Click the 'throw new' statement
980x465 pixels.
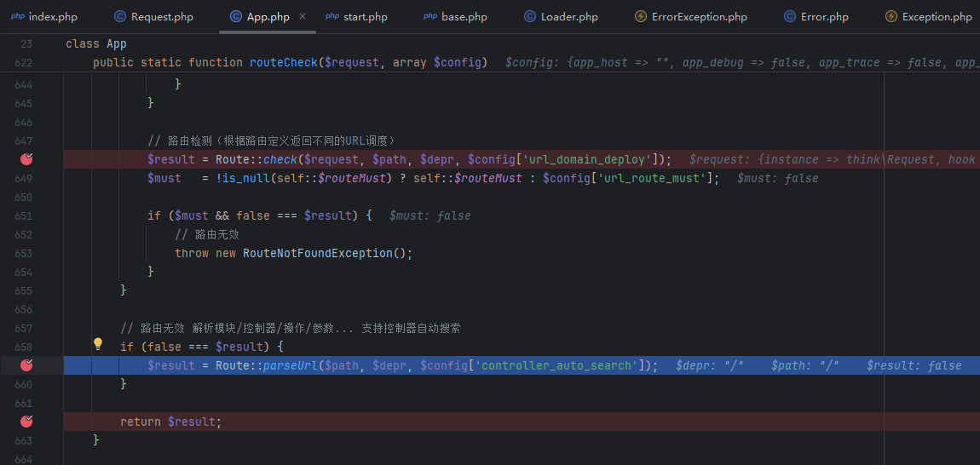coord(205,253)
